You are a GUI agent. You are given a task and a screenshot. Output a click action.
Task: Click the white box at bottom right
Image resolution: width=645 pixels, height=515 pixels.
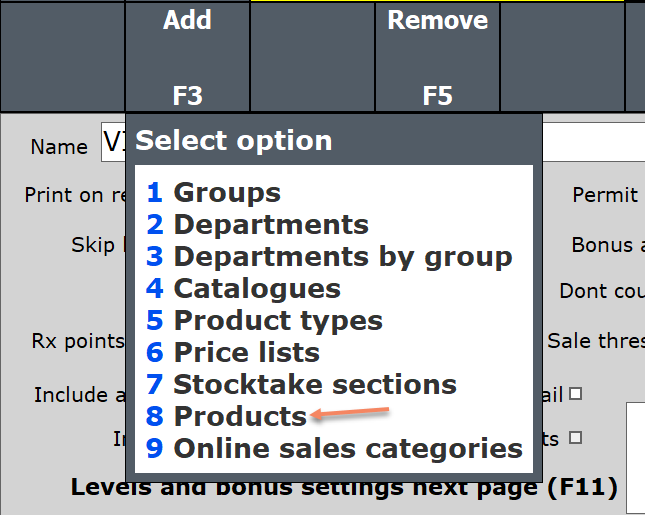pyautogui.click(x=636, y=458)
